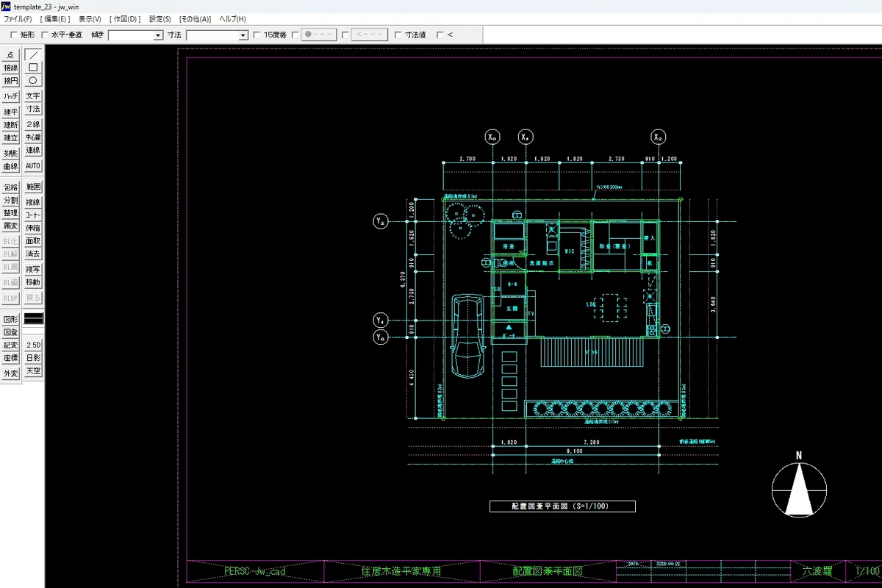The image size is (882, 588).
Task: Select the 複線 offset line tool
Action: 33,202
